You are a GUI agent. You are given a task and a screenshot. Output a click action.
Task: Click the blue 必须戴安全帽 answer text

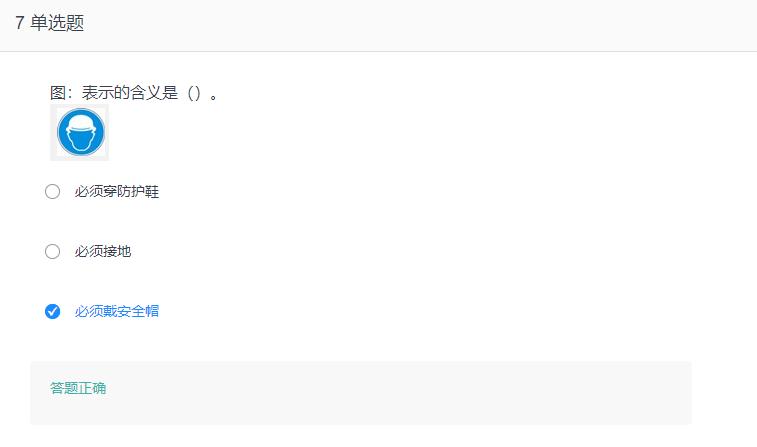(x=116, y=311)
